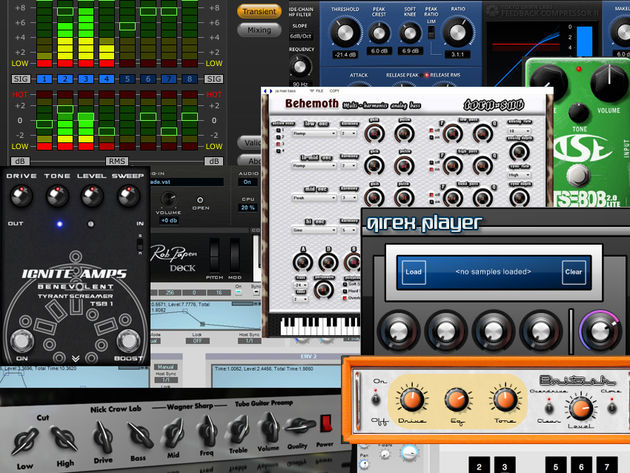The height and width of the screenshot is (473, 630).
Task: Click the Drive knob on orange amp
Action: (x=411, y=400)
